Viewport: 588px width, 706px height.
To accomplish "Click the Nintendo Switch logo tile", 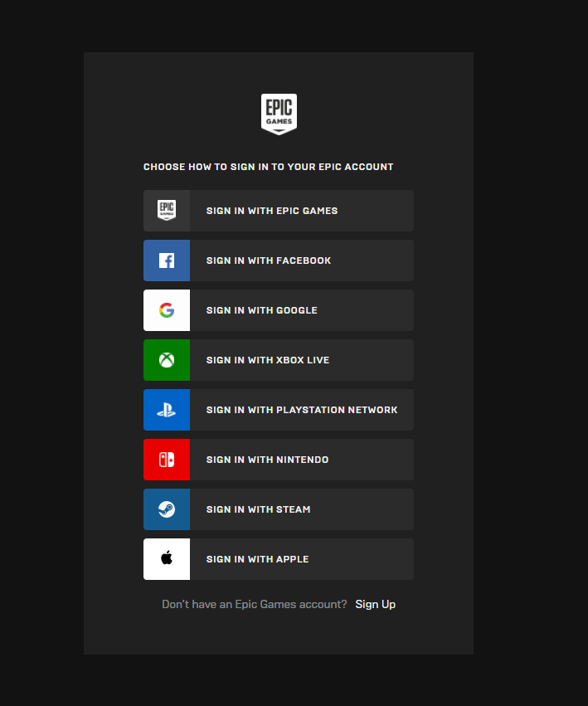I will [x=167, y=460].
